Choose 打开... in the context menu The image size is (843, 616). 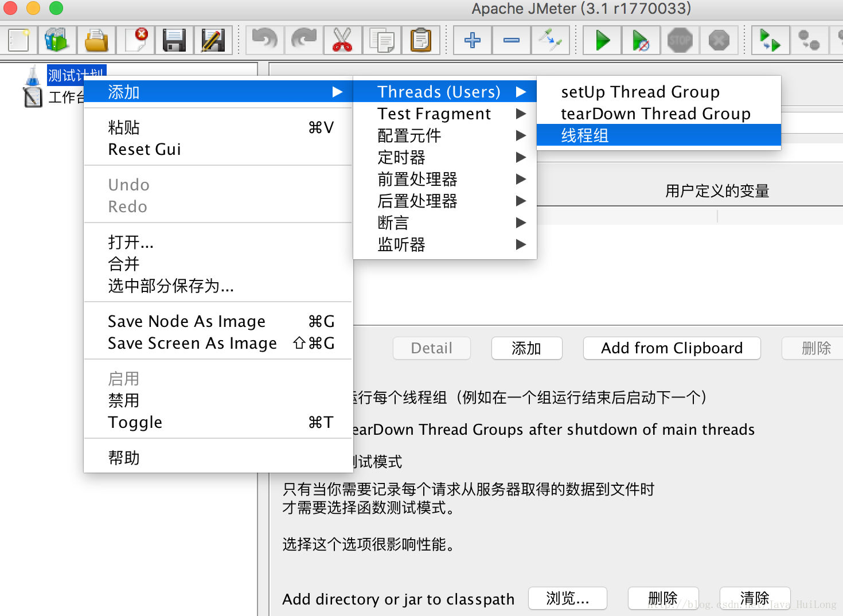tap(218, 242)
